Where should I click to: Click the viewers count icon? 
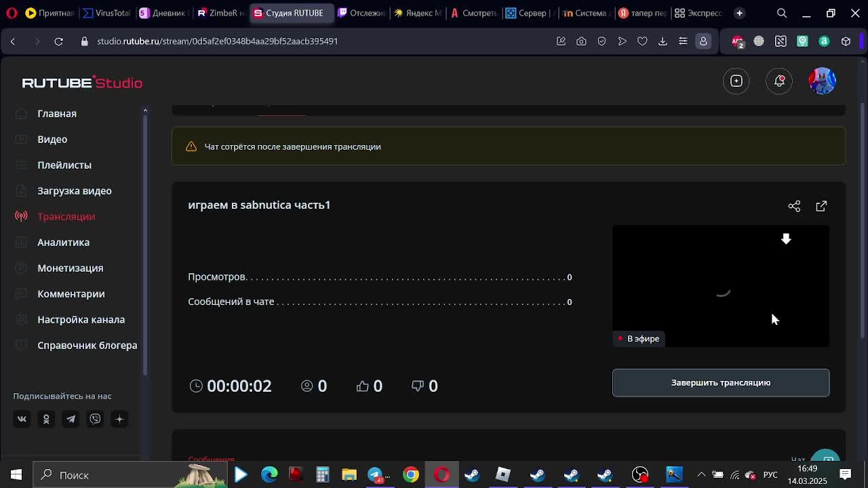coord(307,386)
